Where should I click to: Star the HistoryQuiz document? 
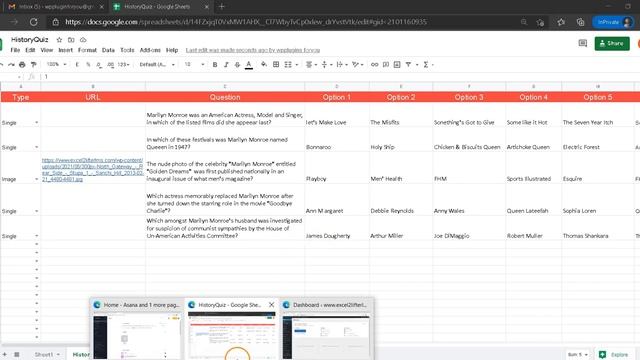[59, 40]
